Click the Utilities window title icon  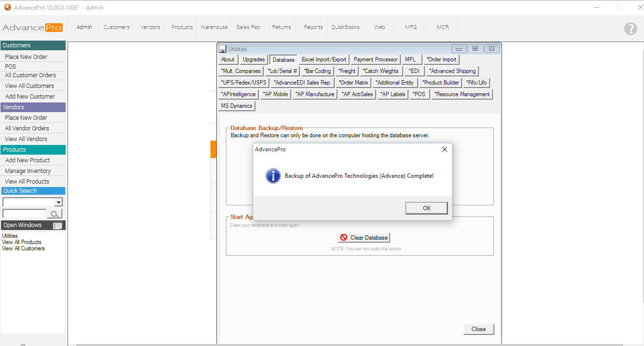click(x=223, y=49)
